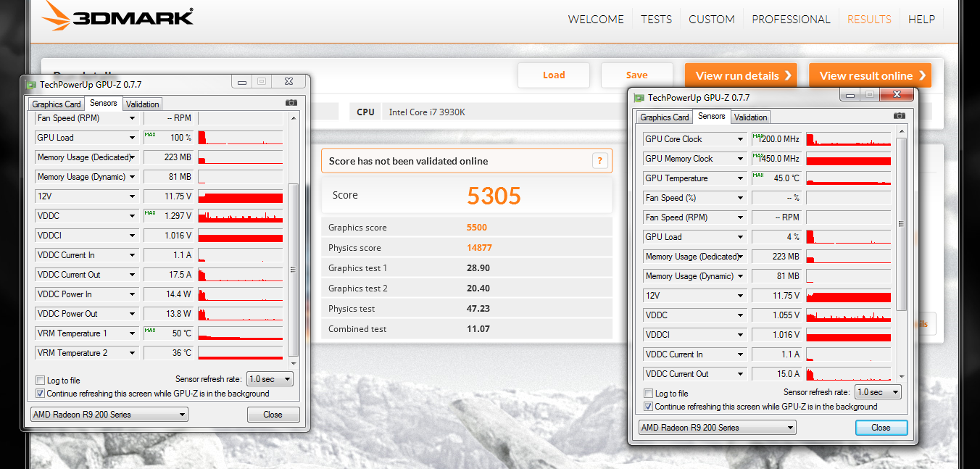
Task: Open sensor refresh rate dropdown in left GPU-Z
Action: point(270,379)
